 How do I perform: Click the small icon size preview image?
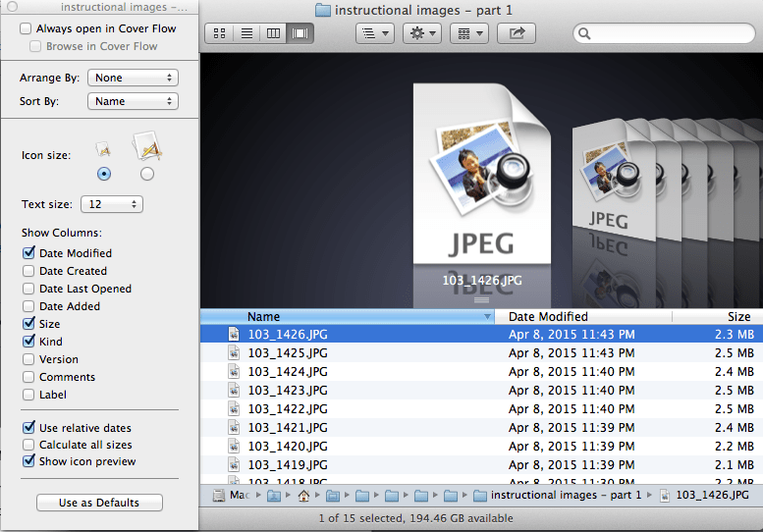click(103, 149)
